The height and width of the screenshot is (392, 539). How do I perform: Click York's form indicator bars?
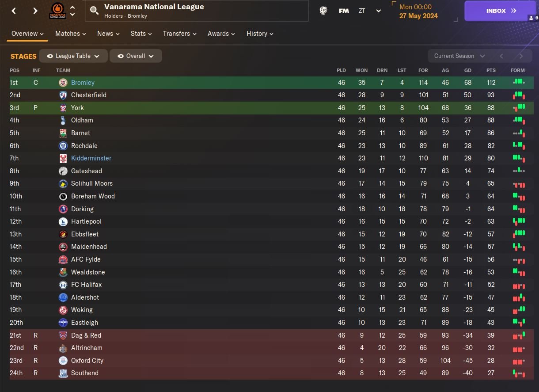519,107
